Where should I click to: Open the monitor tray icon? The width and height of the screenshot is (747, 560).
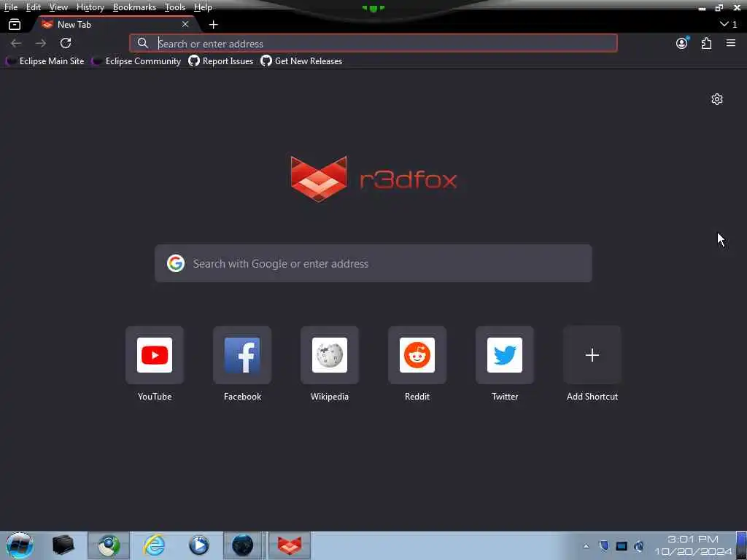click(x=622, y=546)
